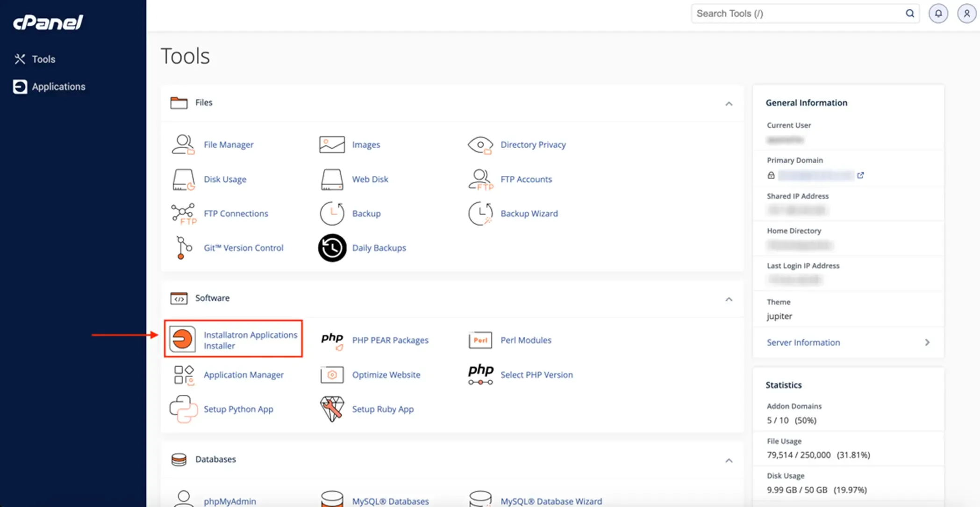Open Git Version Control
This screenshot has height=507, width=980.
(x=243, y=247)
